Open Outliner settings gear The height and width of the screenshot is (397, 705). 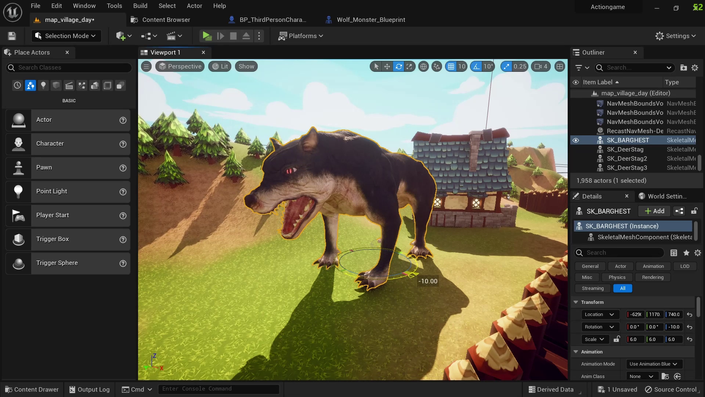pos(695,68)
